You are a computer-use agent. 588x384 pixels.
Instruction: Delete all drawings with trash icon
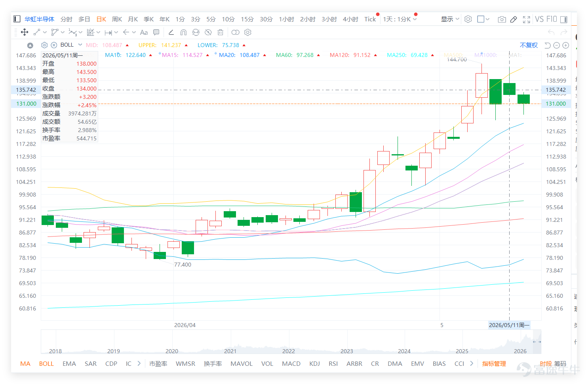(221, 32)
